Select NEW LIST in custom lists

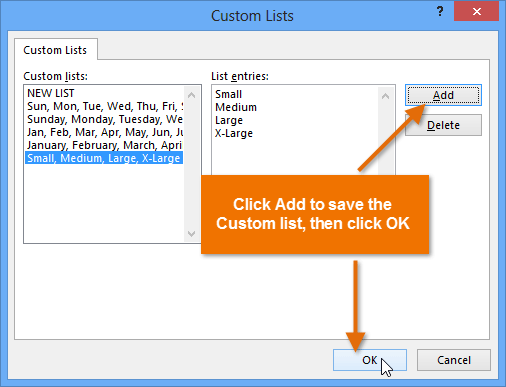tap(104, 93)
